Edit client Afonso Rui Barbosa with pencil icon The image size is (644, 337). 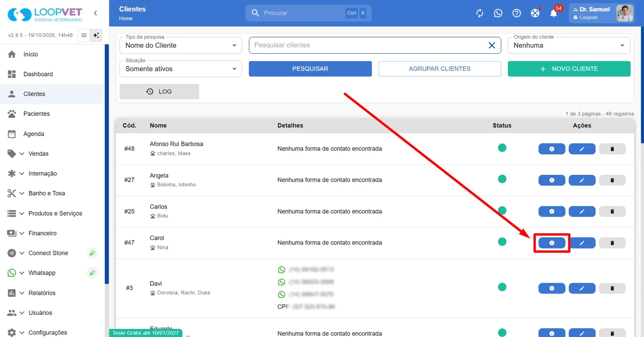pyautogui.click(x=582, y=149)
